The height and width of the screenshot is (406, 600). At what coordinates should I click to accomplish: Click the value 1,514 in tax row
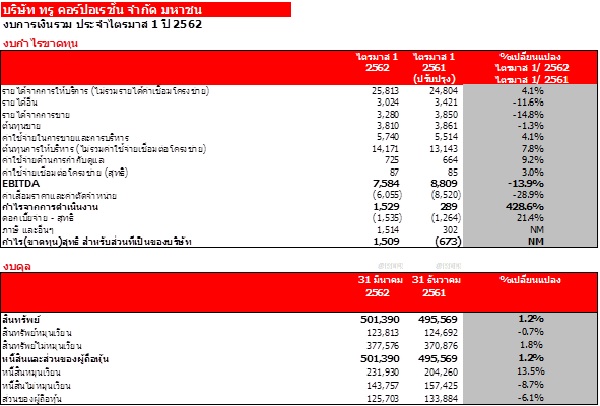(x=387, y=230)
